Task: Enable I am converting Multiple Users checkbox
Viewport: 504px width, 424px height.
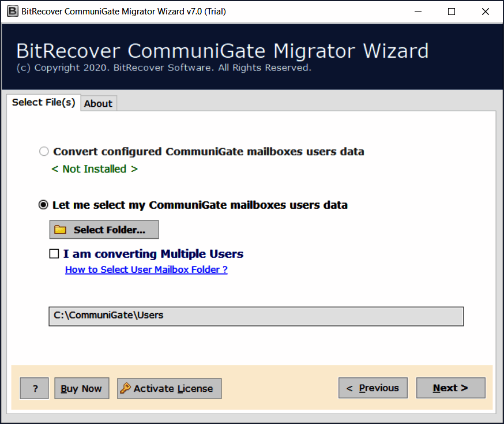Action: click(x=54, y=254)
